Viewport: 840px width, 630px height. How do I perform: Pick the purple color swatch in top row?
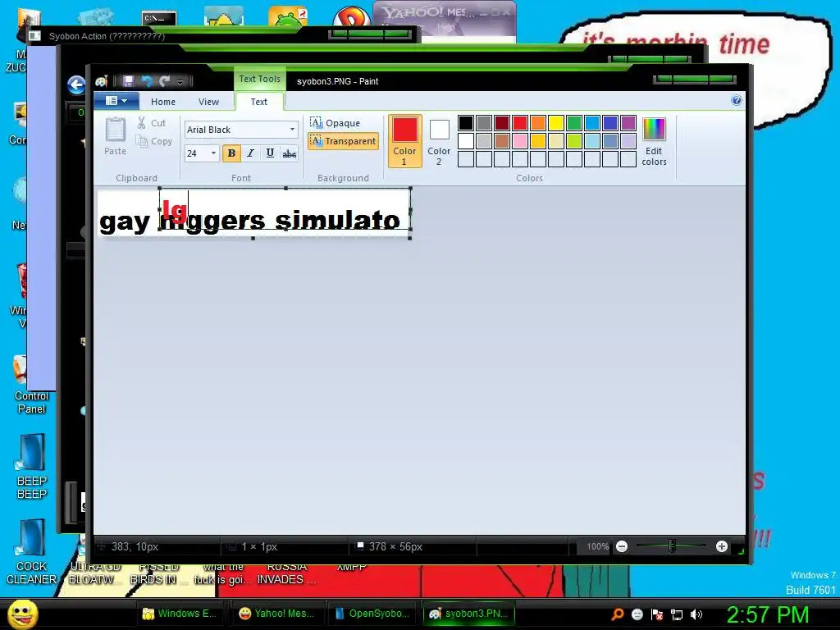pos(628,123)
